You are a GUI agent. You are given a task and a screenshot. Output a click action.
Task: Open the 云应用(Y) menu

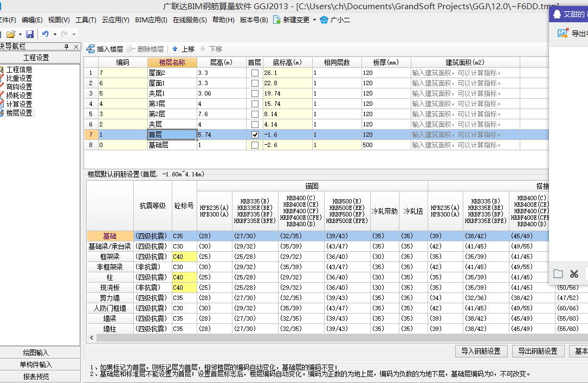pyautogui.click(x=115, y=20)
